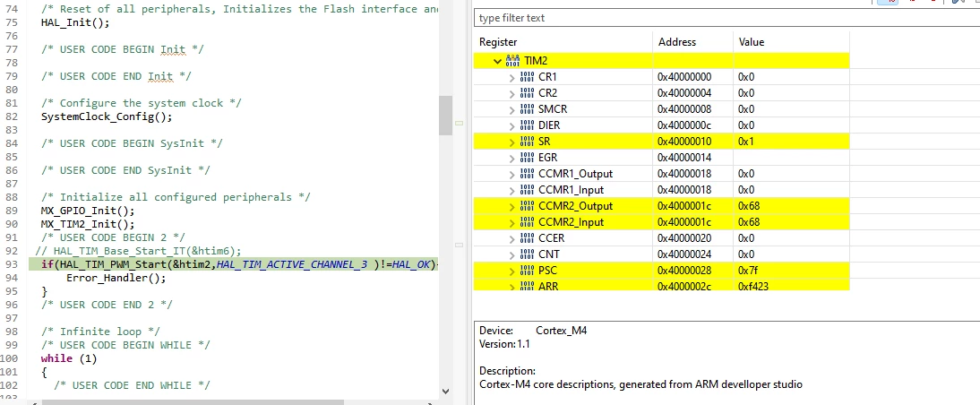Focus the type filter text field
The width and height of the screenshot is (980, 405).
pos(726,18)
